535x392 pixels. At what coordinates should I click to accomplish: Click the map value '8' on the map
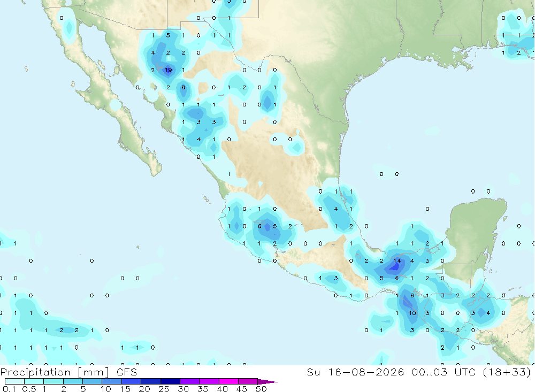pyautogui.click(x=183, y=87)
